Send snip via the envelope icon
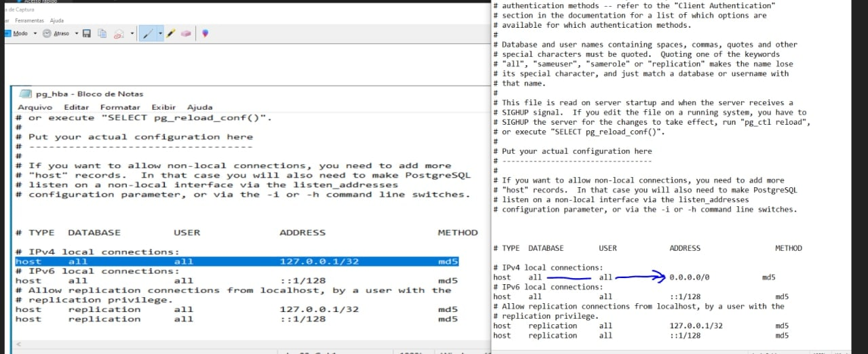This screenshot has width=868, height=354. pos(118,33)
